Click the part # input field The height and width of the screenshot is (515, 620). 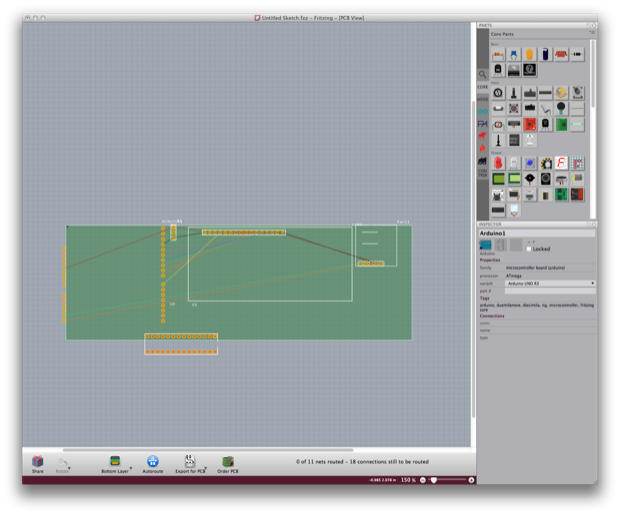550,291
